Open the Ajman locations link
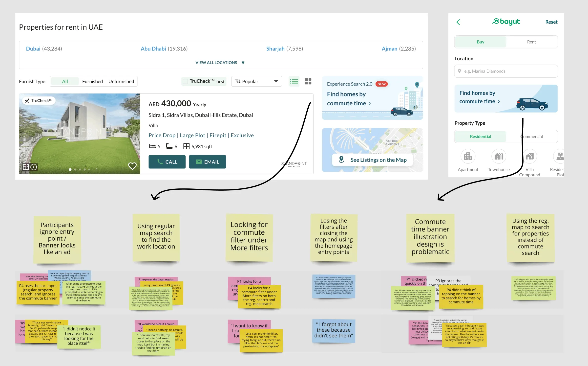Screen dimensions: 588x366 click(389, 49)
